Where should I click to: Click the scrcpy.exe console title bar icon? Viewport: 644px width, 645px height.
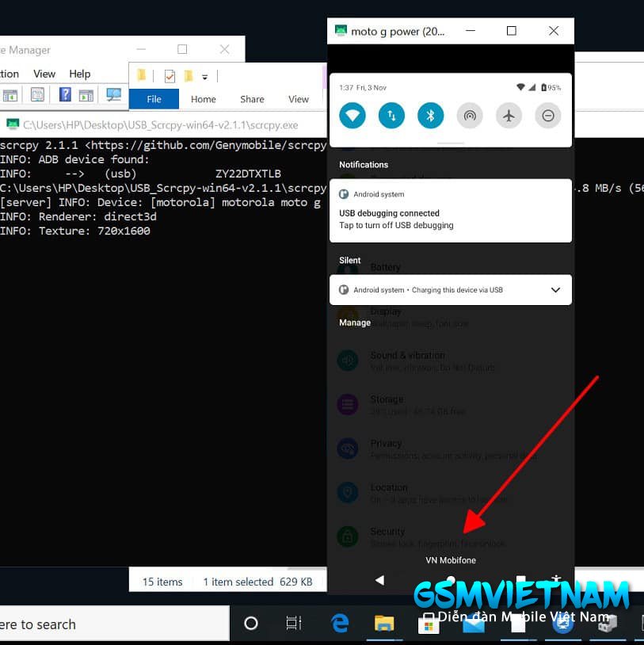click(13, 124)
